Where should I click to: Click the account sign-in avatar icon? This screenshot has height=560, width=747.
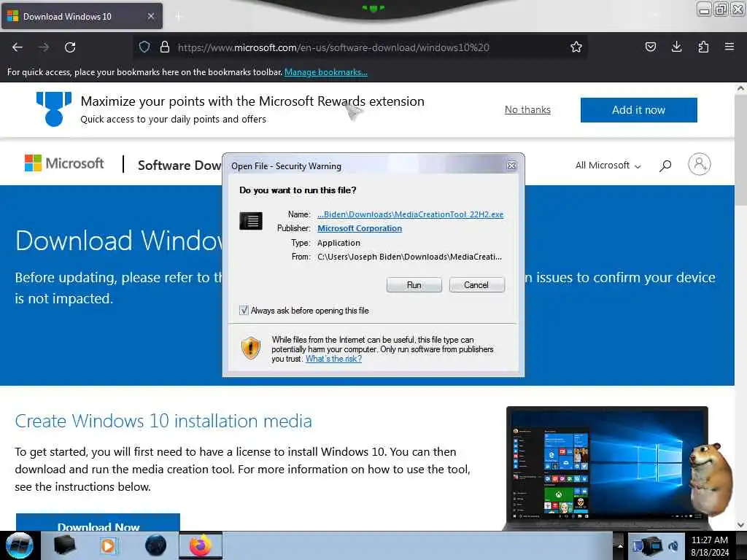(699, 164)
